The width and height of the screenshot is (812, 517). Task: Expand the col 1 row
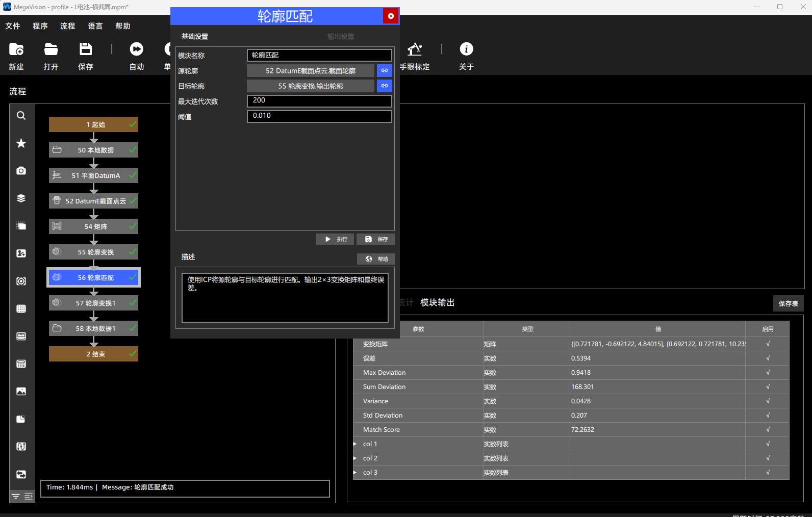pos(355,444)
